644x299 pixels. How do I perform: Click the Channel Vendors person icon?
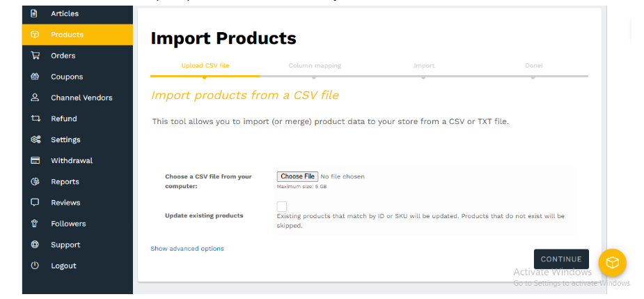(x=35, y=98)
